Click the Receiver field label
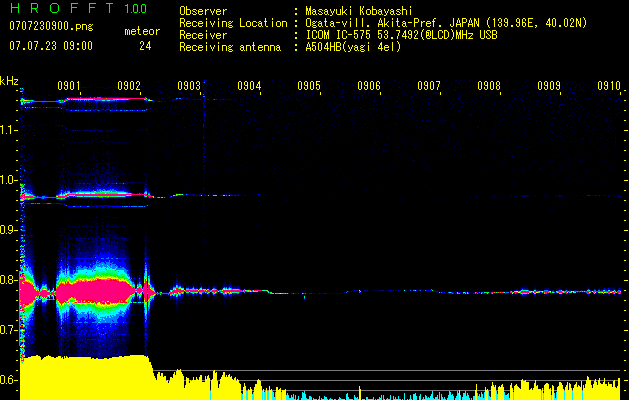Screen dimensions: 629x400 point(203,35)
